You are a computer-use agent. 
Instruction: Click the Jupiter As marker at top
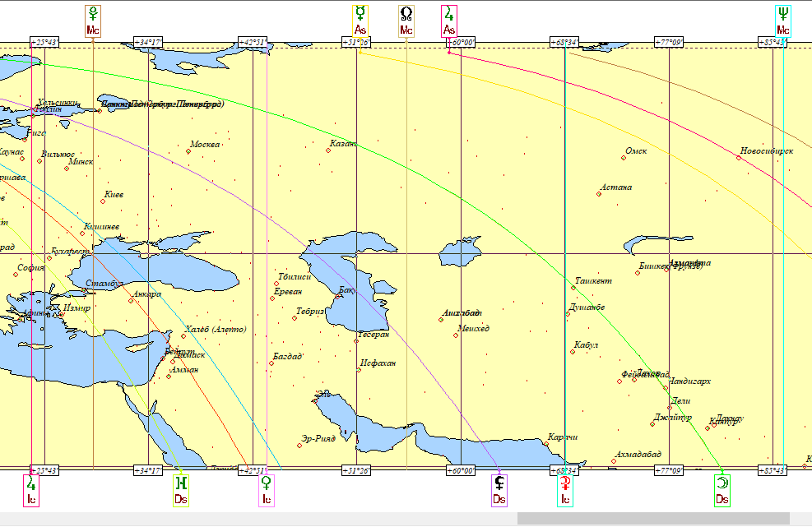pyautogui.click(x=449, y=21)
